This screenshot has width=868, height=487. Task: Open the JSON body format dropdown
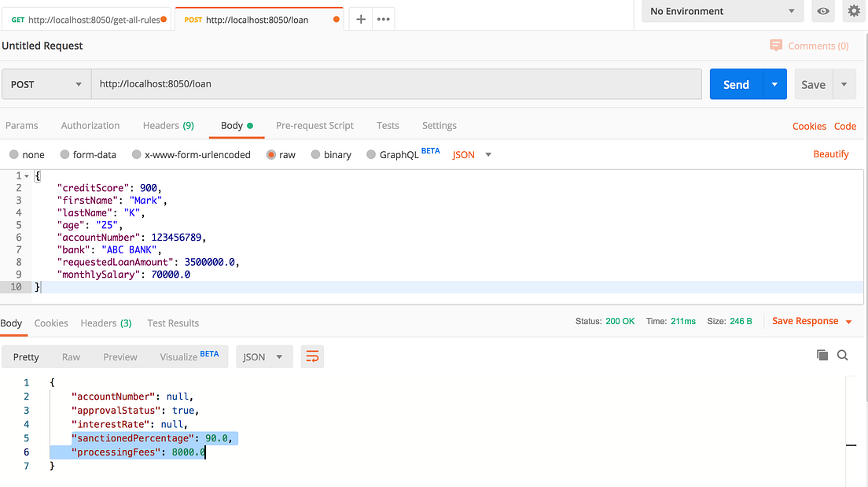[471, 154]
